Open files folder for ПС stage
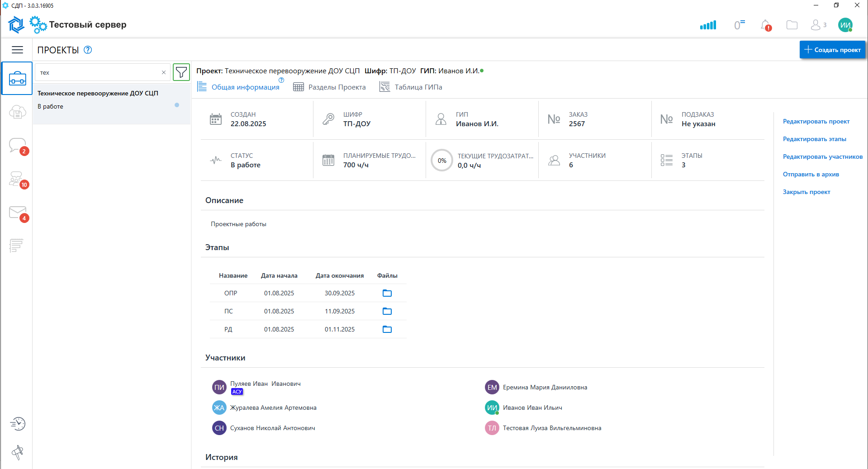868x469 pixels. pyautogui.click(x=387, y=311)
